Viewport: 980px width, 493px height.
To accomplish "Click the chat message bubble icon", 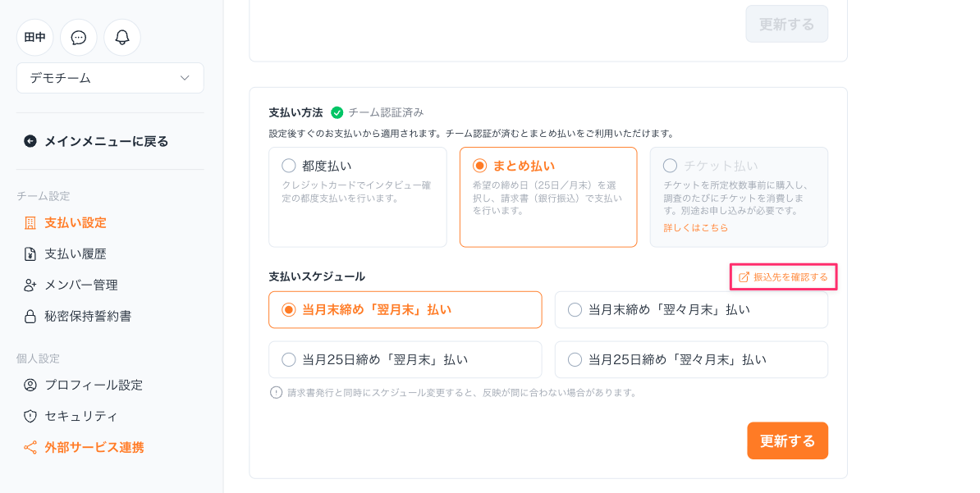I will (x=79, y=38).
